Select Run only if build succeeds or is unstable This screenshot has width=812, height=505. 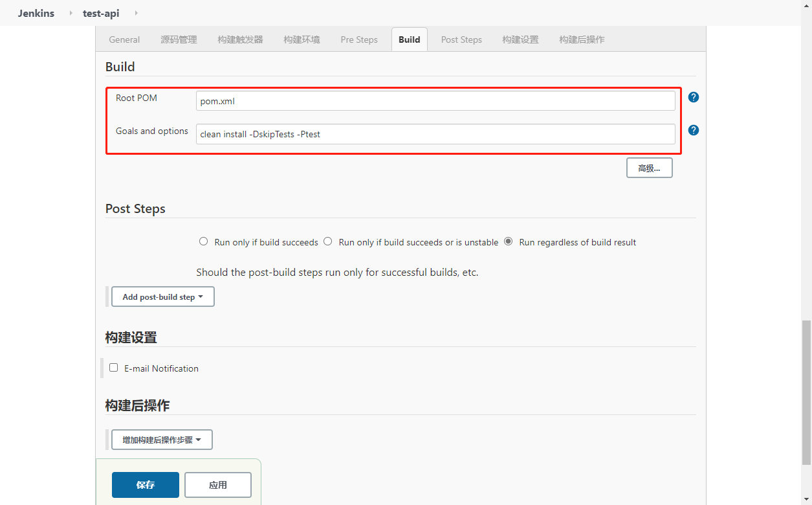coord(327,241)
